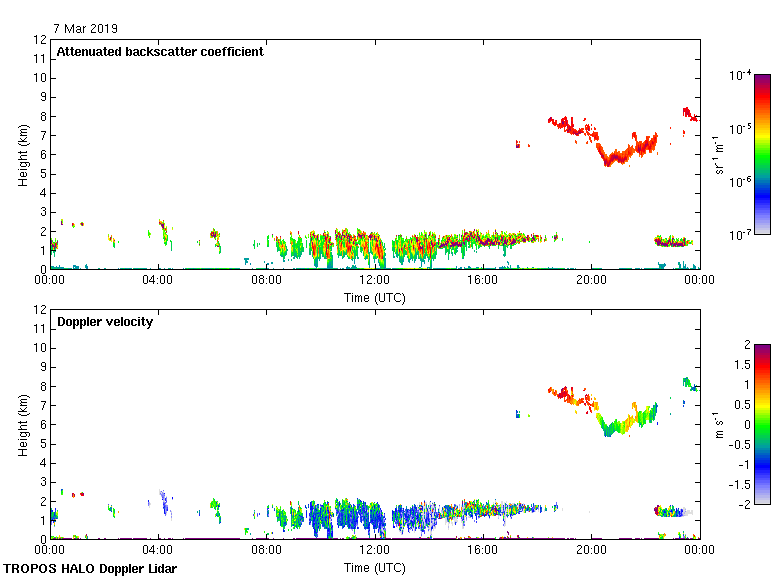
Task: Select the Doppler velocity panel title
Action: 105,322
